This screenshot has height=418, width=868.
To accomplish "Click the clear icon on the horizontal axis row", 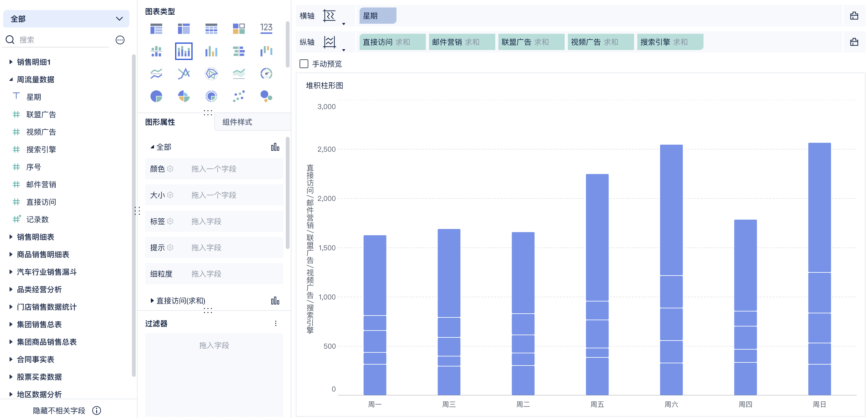I will (854, 16).
